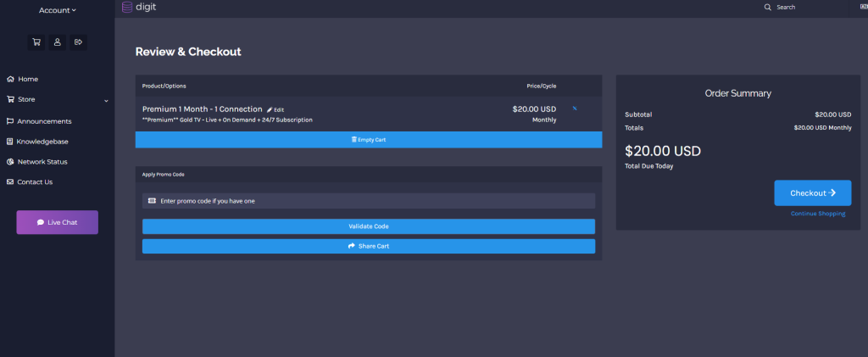Viewport: 868px width, 357px height.
Task: Edit the Premium 1 Month product
Action: 275,110
